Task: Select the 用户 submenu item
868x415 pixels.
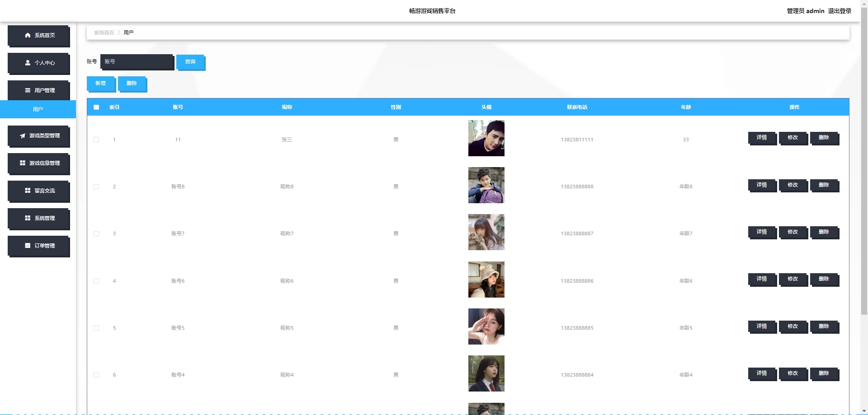Action: 38,109
